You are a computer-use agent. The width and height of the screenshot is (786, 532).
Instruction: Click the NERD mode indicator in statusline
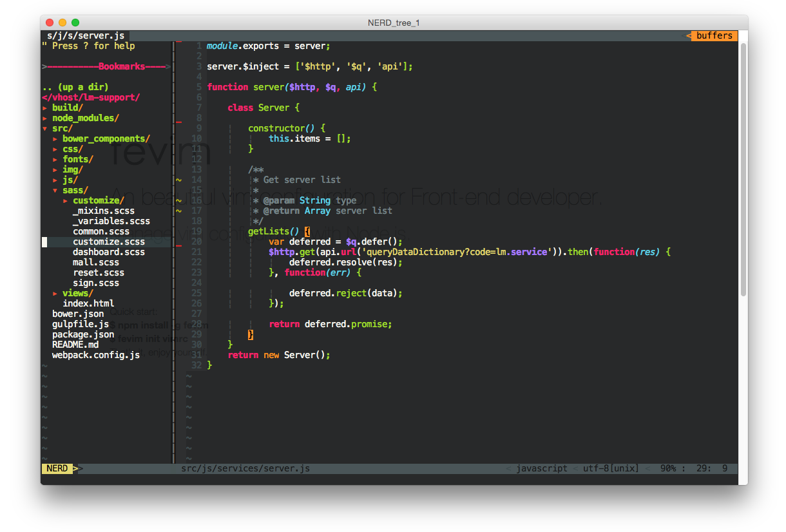click(57, 469)
